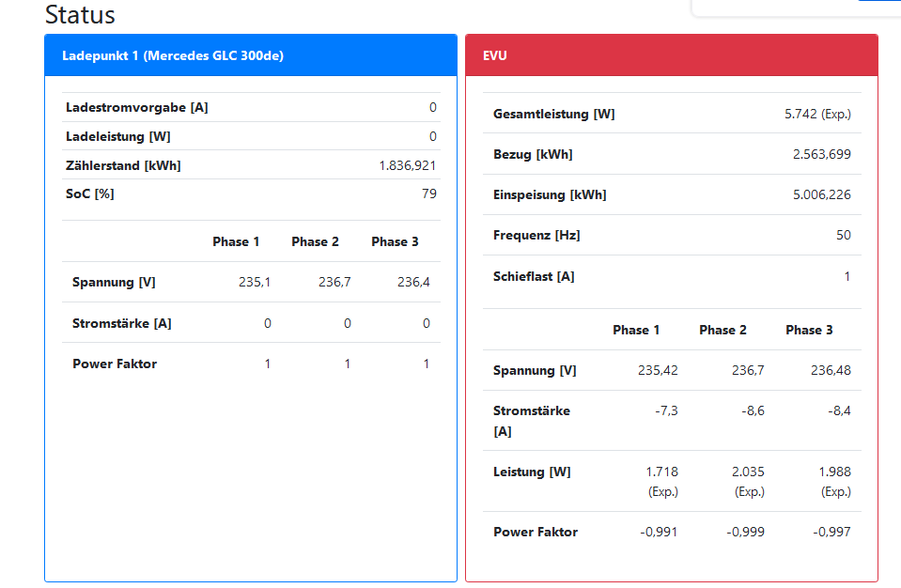The image size is (901, 588).
Task: Select the Gesamtleistung value 5.742 (Exp.)
Action: (x=817, y=114)
